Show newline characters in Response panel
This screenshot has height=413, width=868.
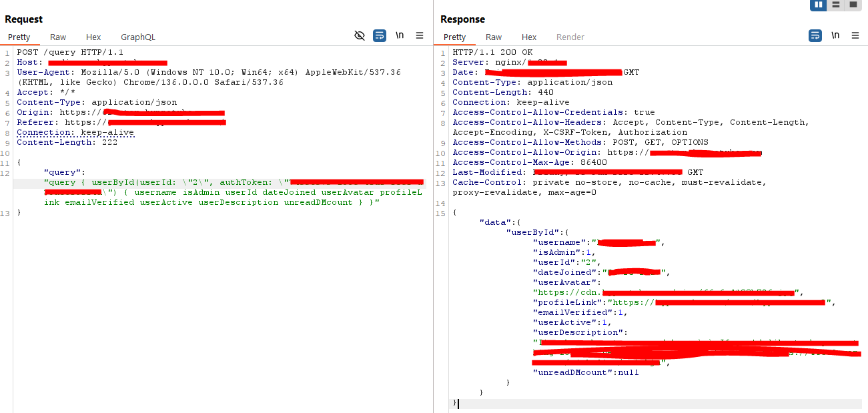pos(835,36)
